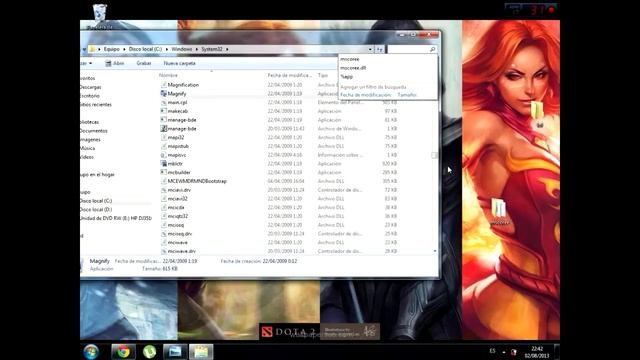Click the ES language indicator

tap(492, 351)
